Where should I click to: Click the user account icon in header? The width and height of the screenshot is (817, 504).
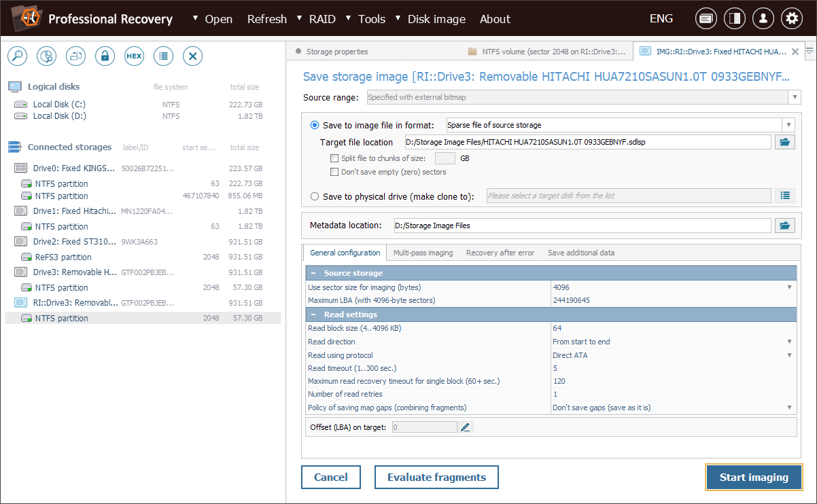pyautogui.click(x=763, y=19)
